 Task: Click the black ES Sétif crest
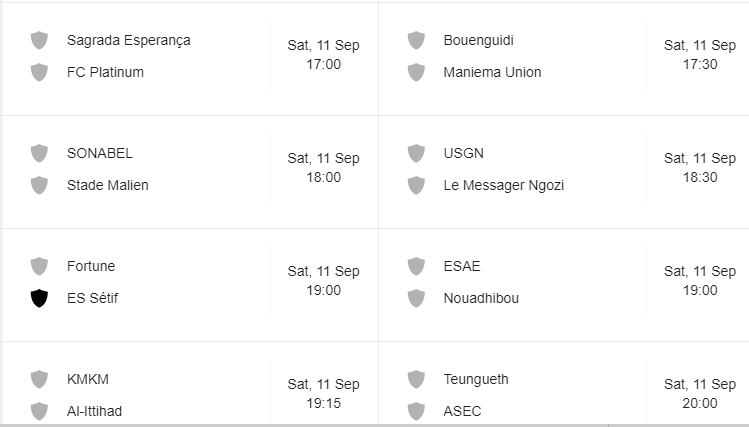[x=39, y=298]
